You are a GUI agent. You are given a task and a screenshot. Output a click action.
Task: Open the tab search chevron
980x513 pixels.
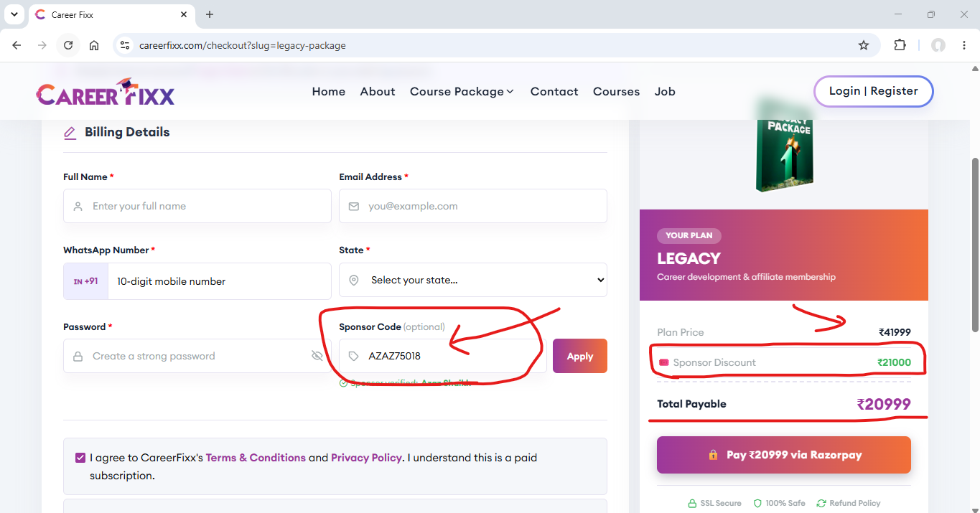click(14, 14)
